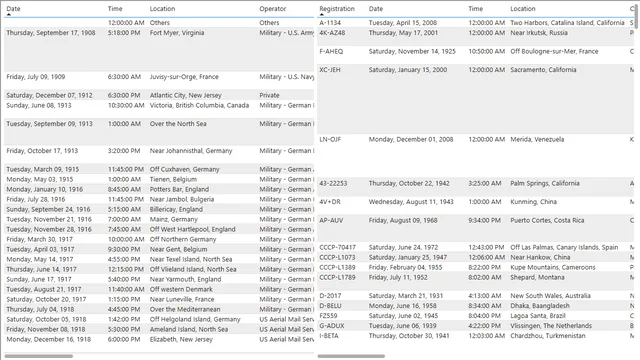640x360 pixels.
Task: Click the Location header in left table
Action: tap(162, 9)
